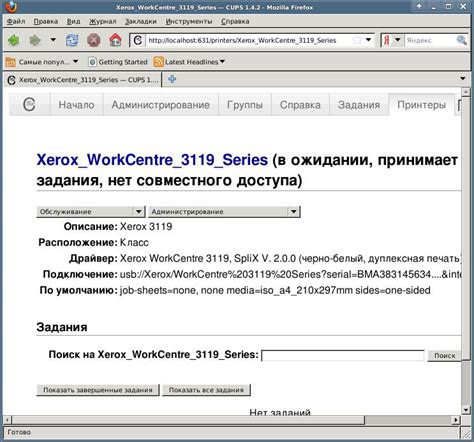Open the Инструменты menu
Image resolution: width=474 pixels, height=442 pixels.
coord(189,21)
